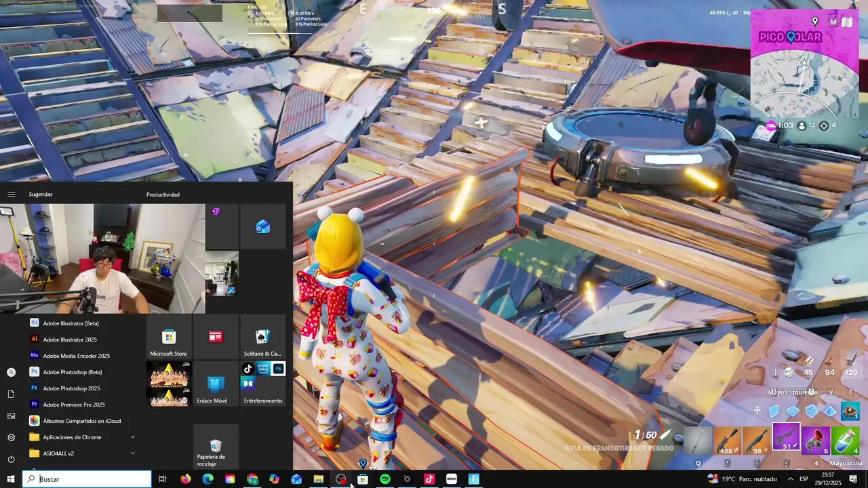Open the Microsoft Store tile
This screenshot has height=488, width=868.
coord(169,337)
